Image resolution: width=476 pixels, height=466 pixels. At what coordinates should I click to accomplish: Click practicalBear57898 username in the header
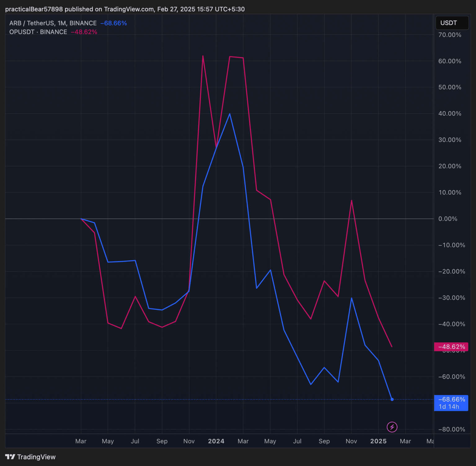click(x=34, y=9)
